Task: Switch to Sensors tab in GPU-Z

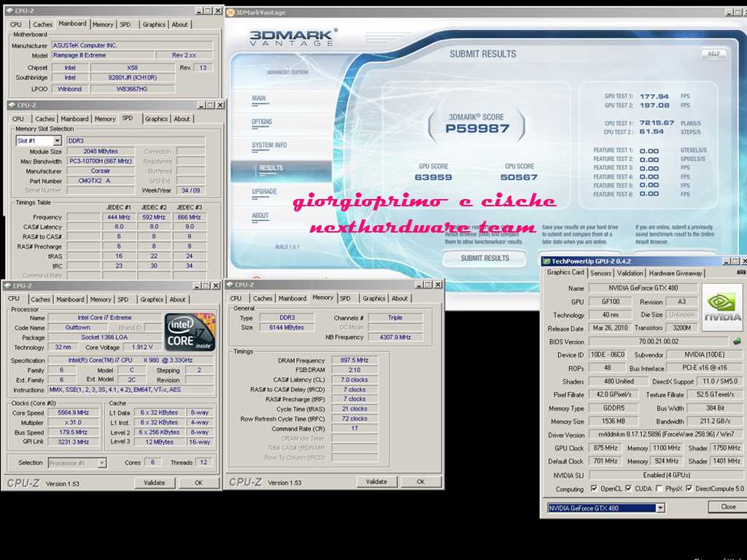Action: pos(600,273)
